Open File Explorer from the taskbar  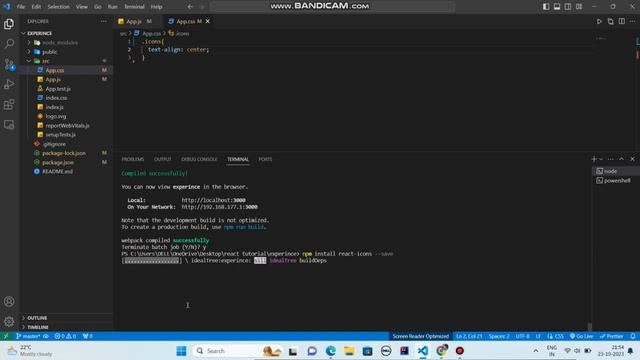[349, 351]
